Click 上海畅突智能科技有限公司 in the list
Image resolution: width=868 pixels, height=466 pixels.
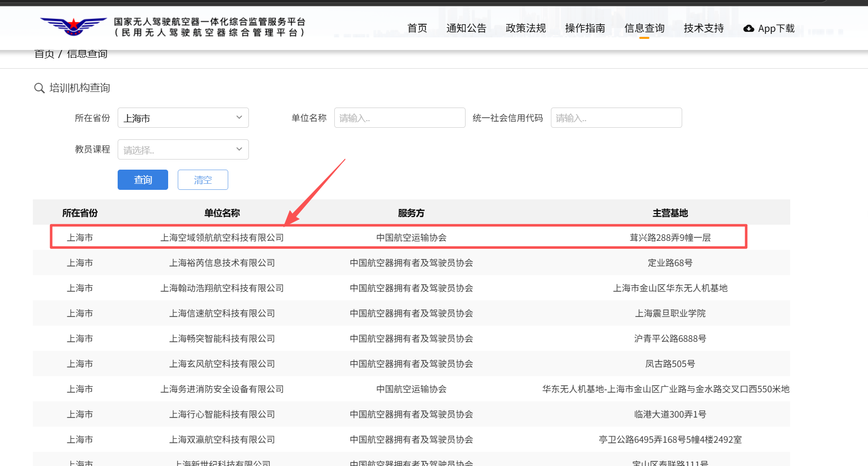coord(222,339)
